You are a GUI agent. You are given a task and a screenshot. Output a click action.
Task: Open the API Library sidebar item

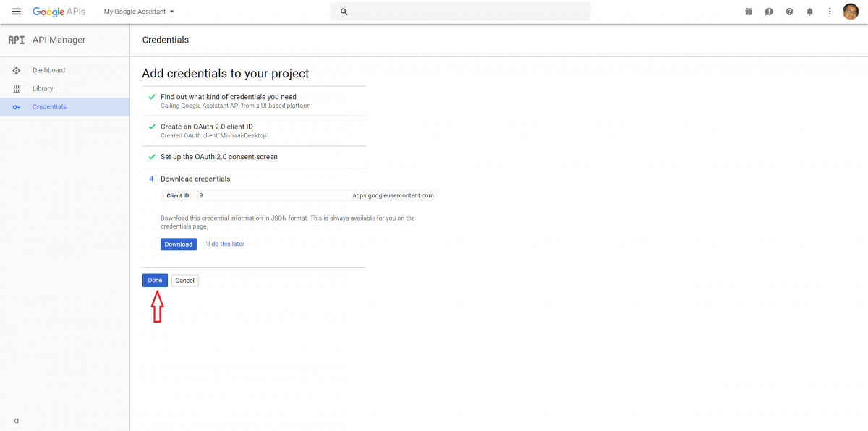coord(43,88)
